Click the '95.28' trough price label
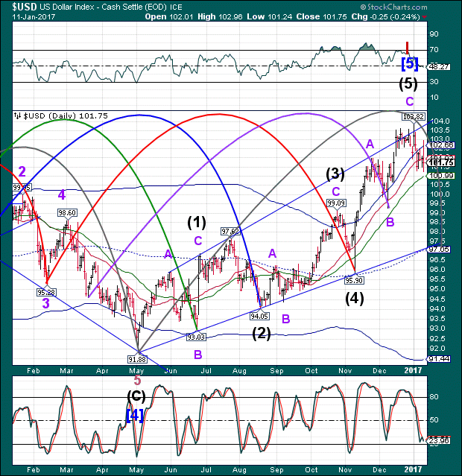Image resolution: width=462 pixels, height=476 pixels. pos(46,292)
